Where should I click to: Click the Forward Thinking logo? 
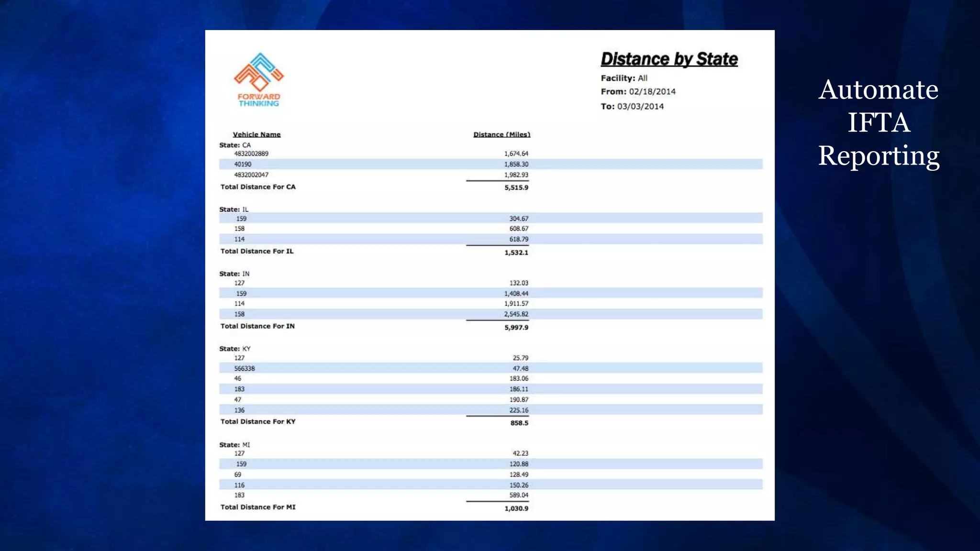coord(259,79)
